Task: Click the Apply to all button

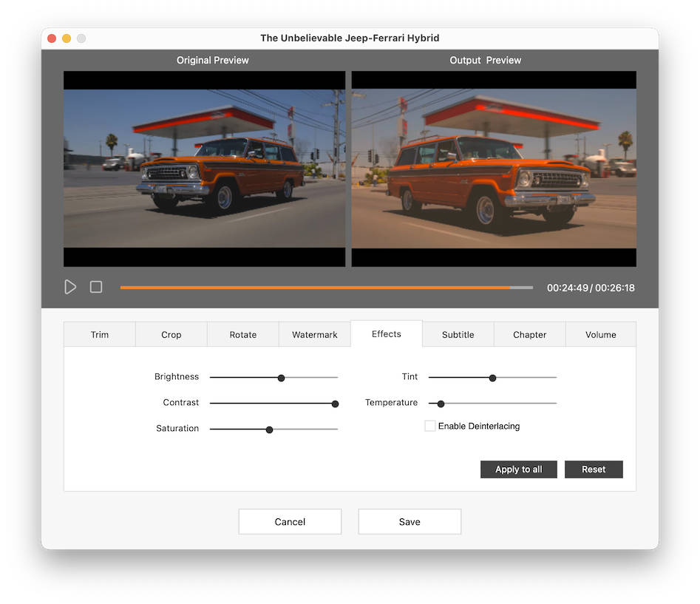Action: coord(518,469)
